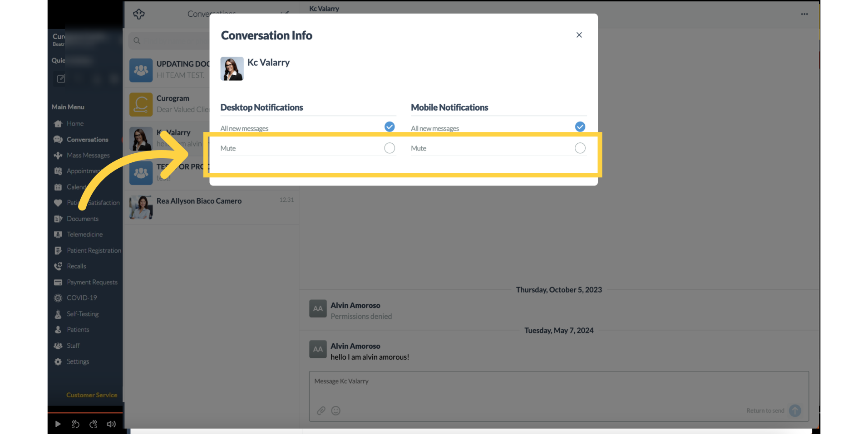
Task: Open the three-dot conversation options menu
Action: [x=804, y=14]
